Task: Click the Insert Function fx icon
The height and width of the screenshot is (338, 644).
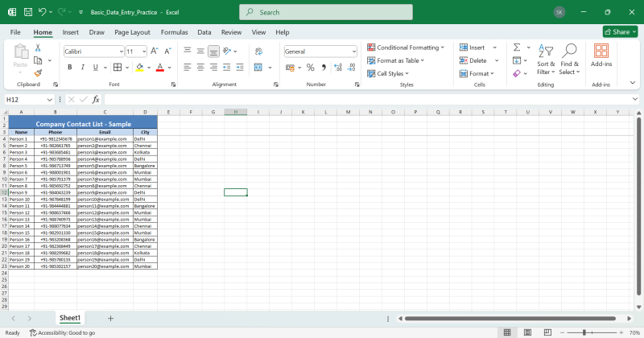Action: tap(96, 99)
